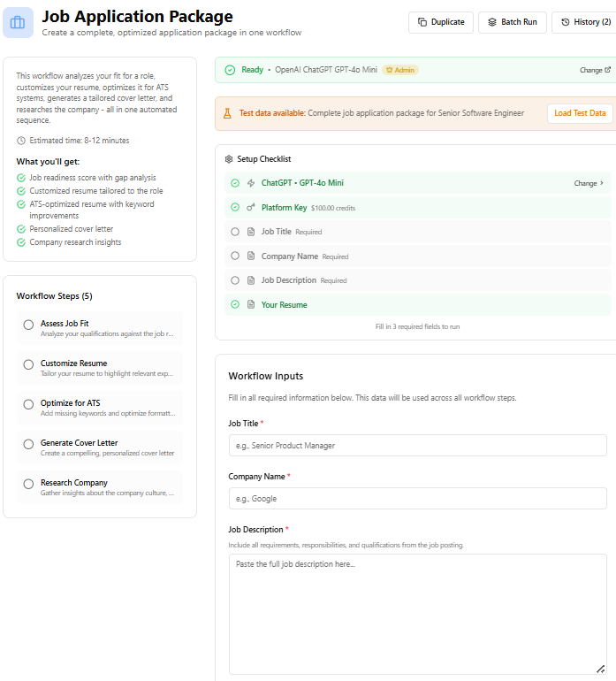Select the Optimize for ATS step circle
The width and height of the screenshot is (616, 681).
tap(28, 405)
